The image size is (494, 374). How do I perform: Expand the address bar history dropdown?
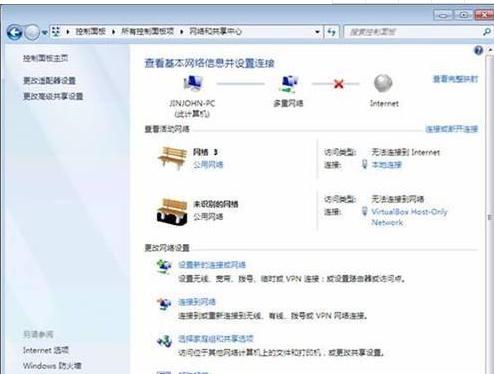[x=317, y=32]
